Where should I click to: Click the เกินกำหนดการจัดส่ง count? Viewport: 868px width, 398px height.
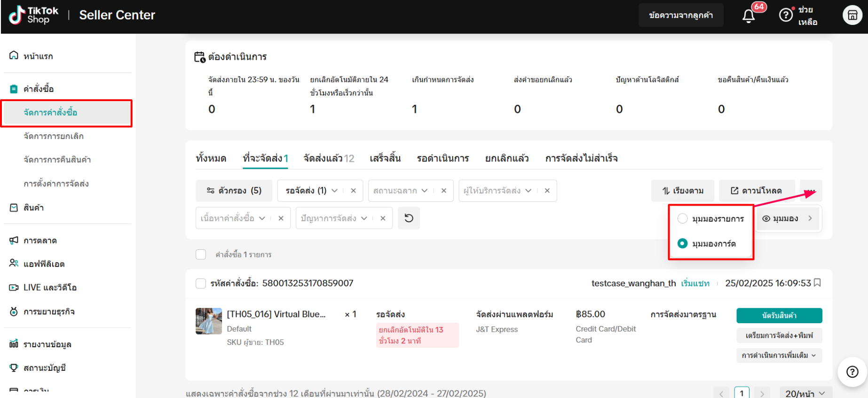pos(414,109)
